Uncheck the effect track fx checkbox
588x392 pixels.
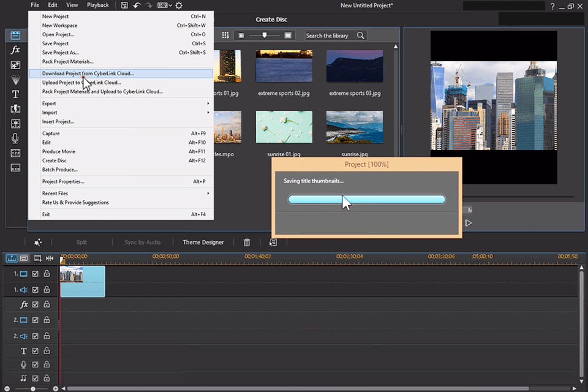(36, 304)
